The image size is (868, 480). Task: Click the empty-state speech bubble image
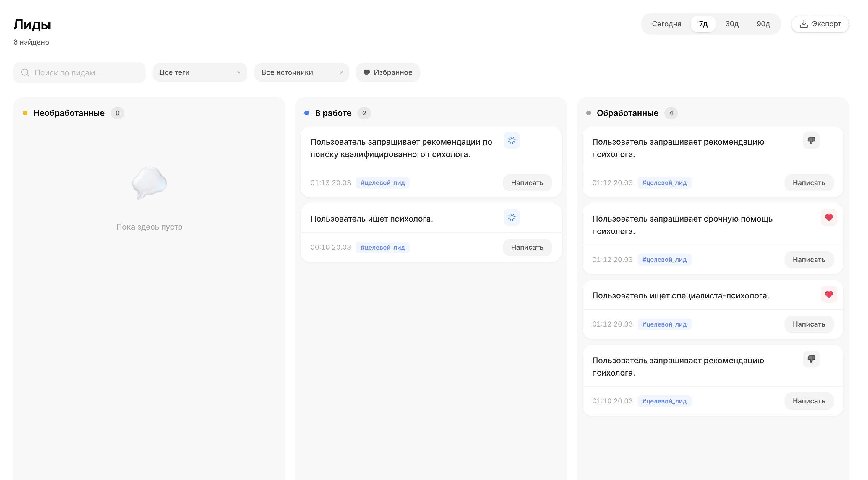(149, 182)
